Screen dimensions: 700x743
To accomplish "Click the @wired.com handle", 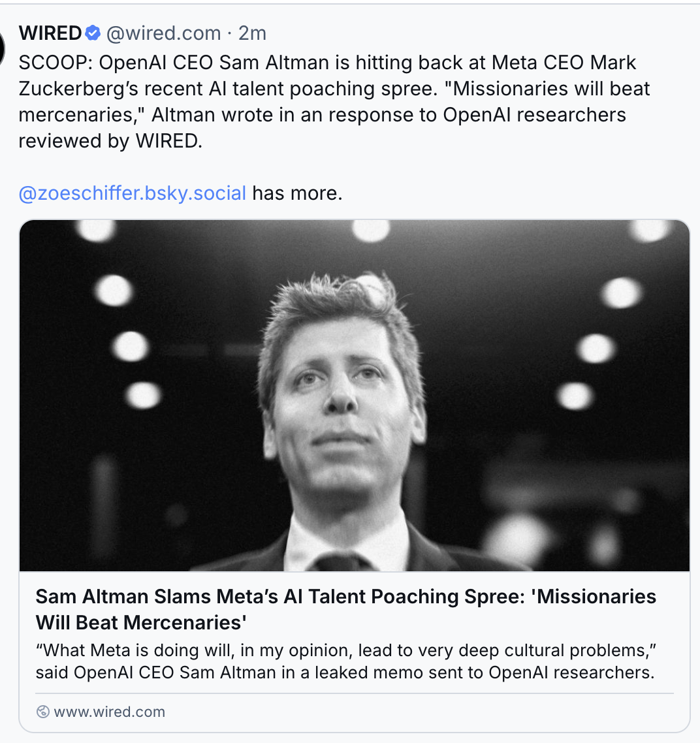I will pos(163,33).
